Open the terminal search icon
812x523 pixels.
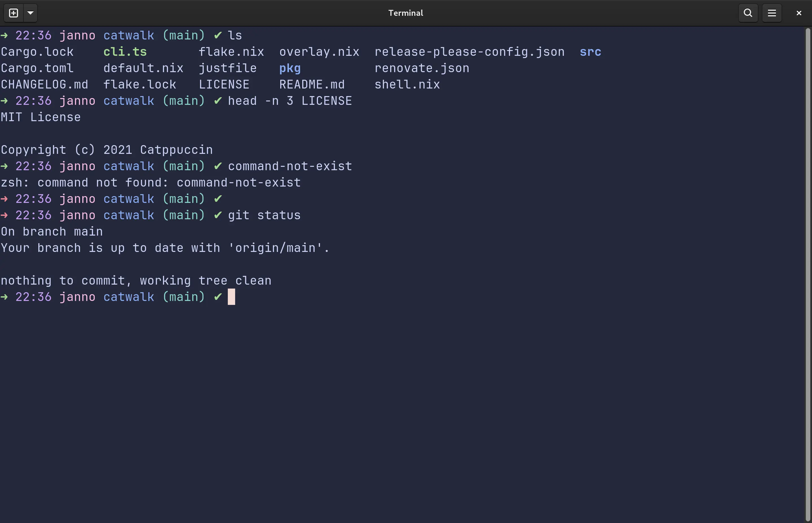[748, 13]
